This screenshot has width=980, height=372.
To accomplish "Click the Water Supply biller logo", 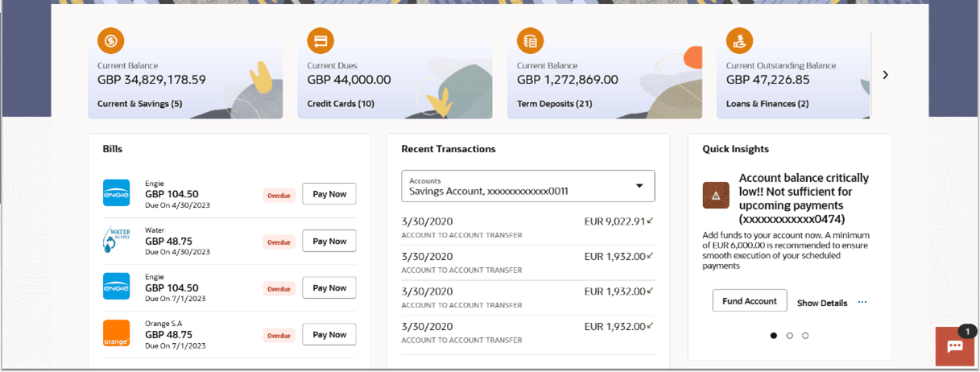I will pyautogui.click(x=116, y=241).
